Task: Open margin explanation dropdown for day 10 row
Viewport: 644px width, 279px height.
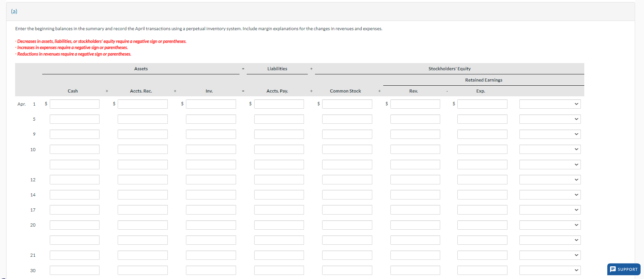Action: coord(550,149)
